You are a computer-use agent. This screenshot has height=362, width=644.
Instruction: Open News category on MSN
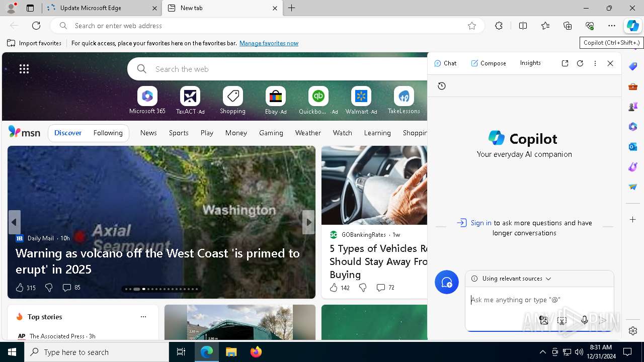point(148,133)
